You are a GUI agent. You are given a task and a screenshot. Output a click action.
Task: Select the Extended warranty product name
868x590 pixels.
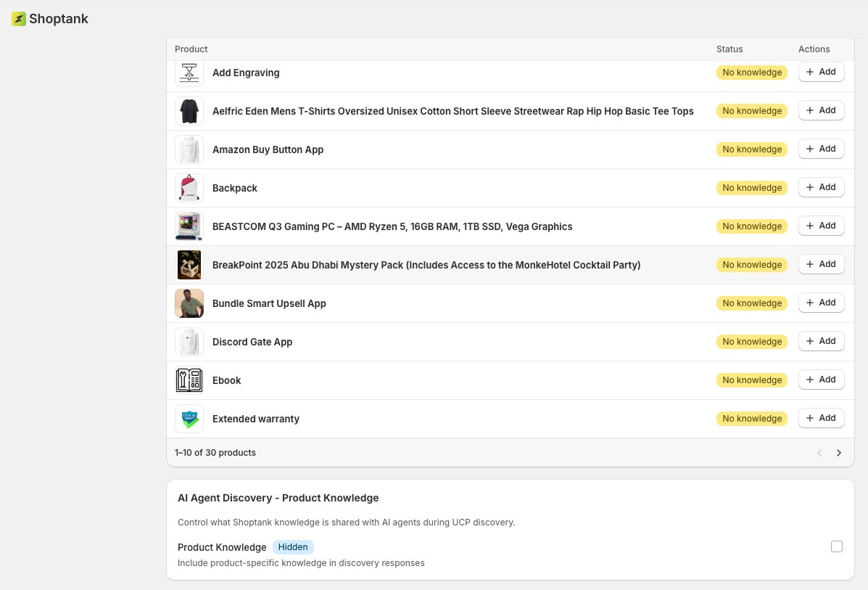pyautogui.click(x=256, y=419)
